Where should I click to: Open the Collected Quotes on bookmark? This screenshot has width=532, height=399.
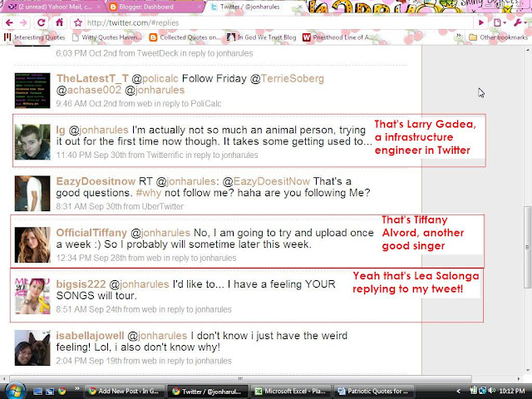pos(185,37)
